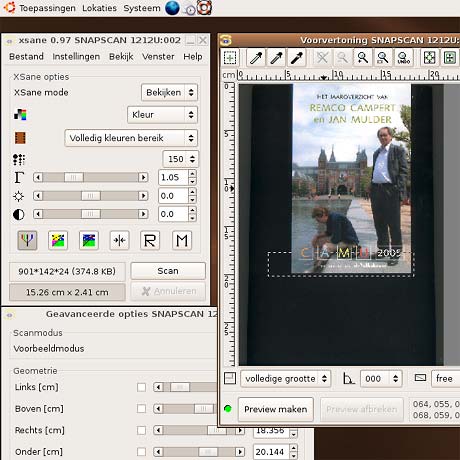The height and width of the screenshot is (460, 460).
Task: Open the Help menu in xsane
Action: (x=193, y=57)
